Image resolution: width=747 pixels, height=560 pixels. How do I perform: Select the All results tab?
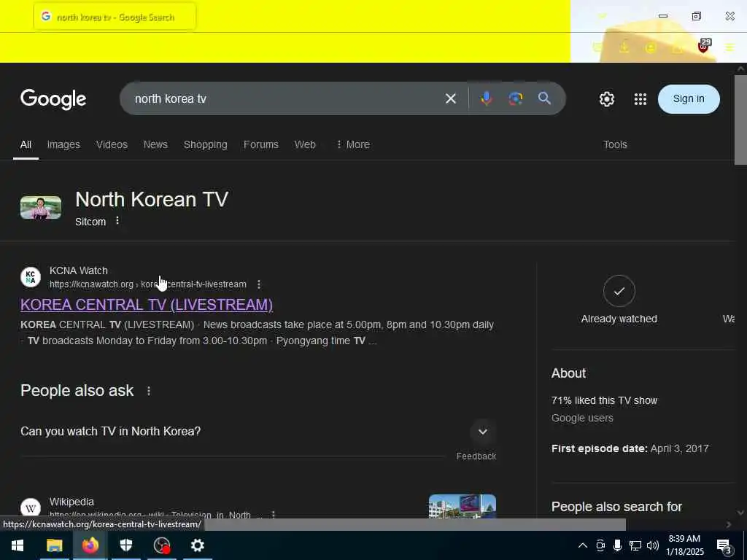click(26, 145)
